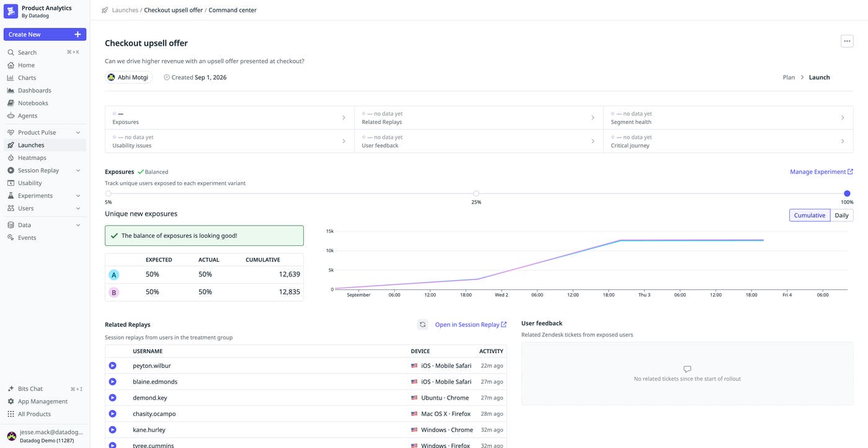
Task: Open Home in the sidebar
Action: pyautogui.click(x=45, y=65)
